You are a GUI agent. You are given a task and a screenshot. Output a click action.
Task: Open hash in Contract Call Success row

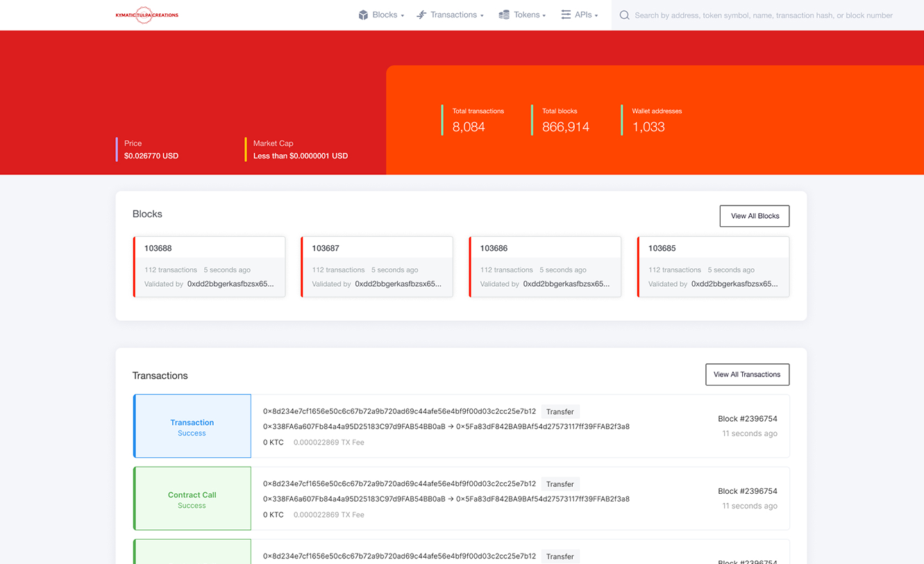[399, 483]
